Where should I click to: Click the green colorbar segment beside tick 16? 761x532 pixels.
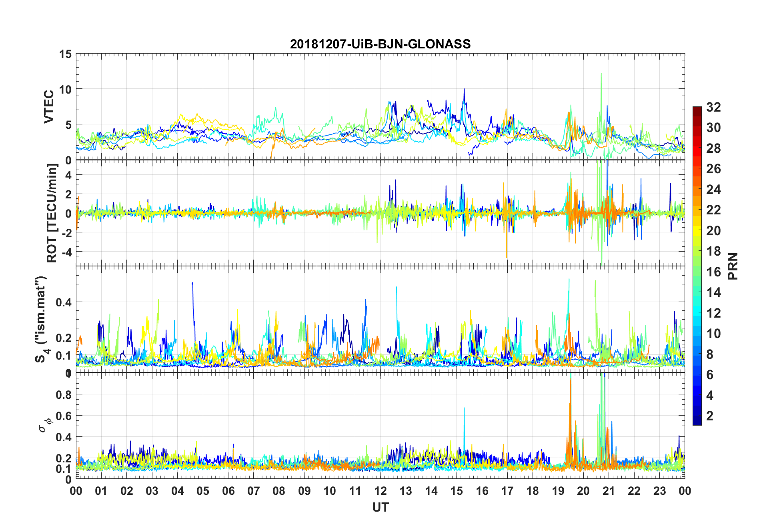697,272
